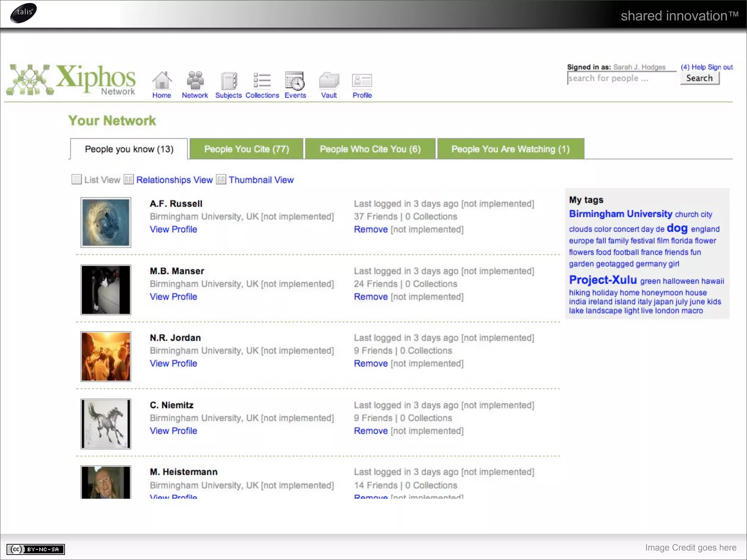Click the honeymoon tag
Viewport: 747px width, 560px height.
point(662,293)
